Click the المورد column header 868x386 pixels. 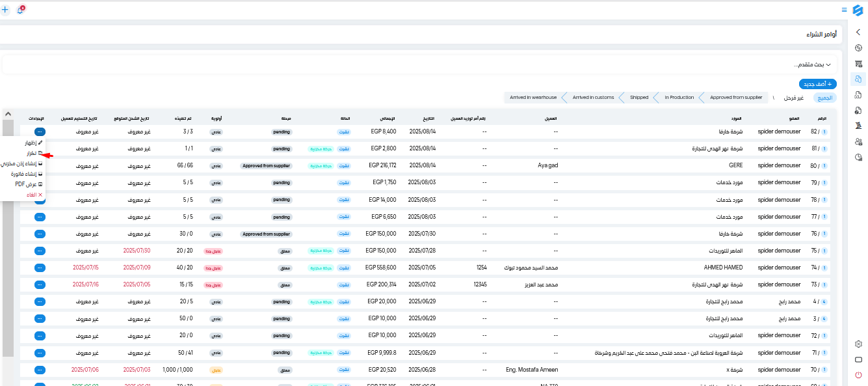[x=737, y=119]
